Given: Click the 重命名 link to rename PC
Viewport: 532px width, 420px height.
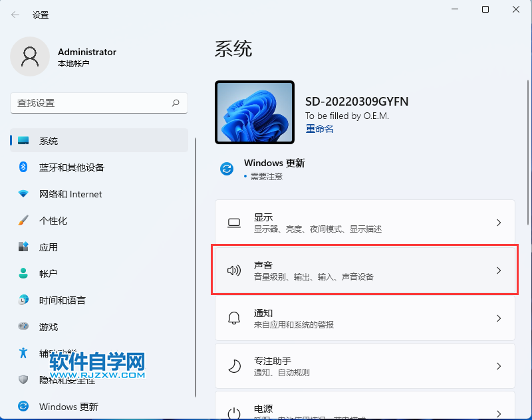Looking at the screenshot, I should point(319,128).
